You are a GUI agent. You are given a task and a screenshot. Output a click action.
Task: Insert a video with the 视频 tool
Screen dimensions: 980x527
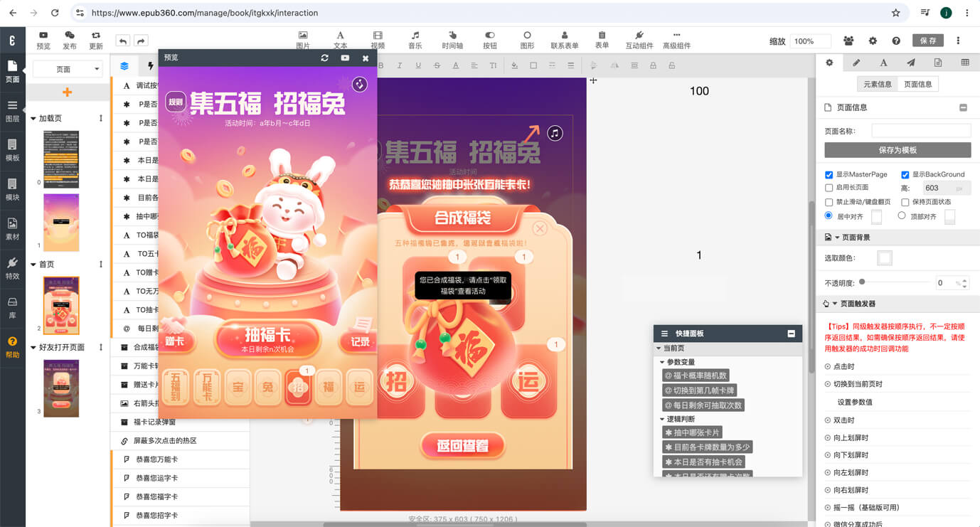(x=378, y=40)
